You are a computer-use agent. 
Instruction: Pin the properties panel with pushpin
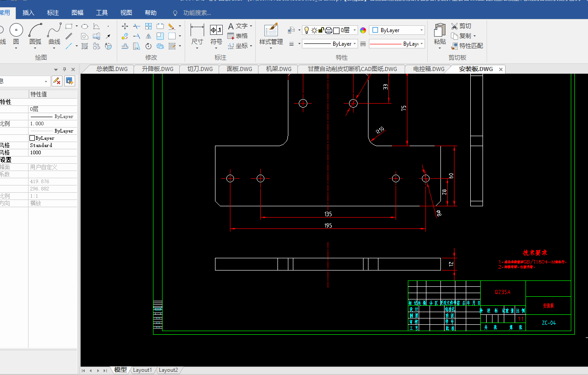(64, 69)
